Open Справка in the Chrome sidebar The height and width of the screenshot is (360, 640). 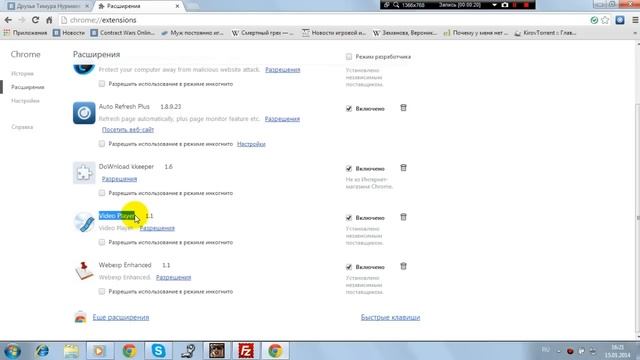(22, 127)
